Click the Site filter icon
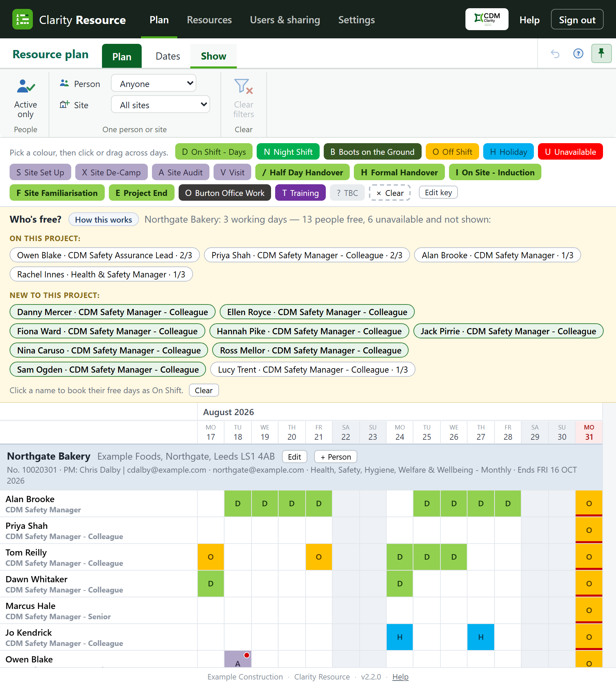This screenshot has width=616, height=685. [64, 104]
